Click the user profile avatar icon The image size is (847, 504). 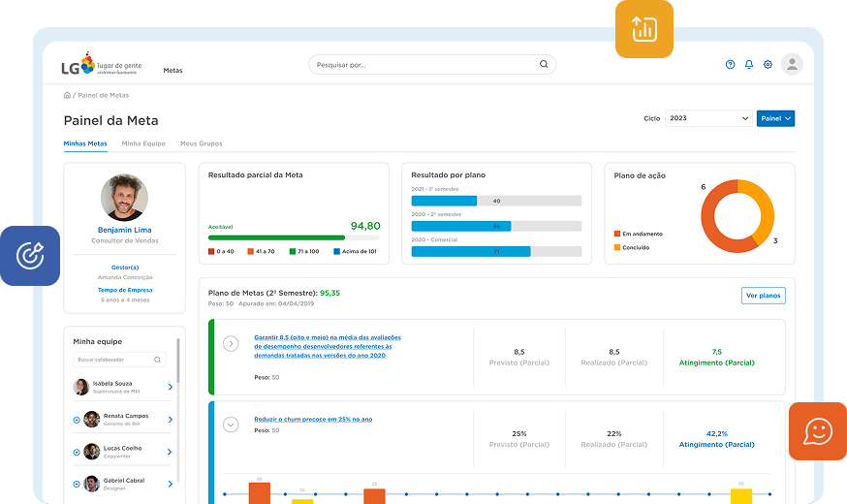pos(792,65)
